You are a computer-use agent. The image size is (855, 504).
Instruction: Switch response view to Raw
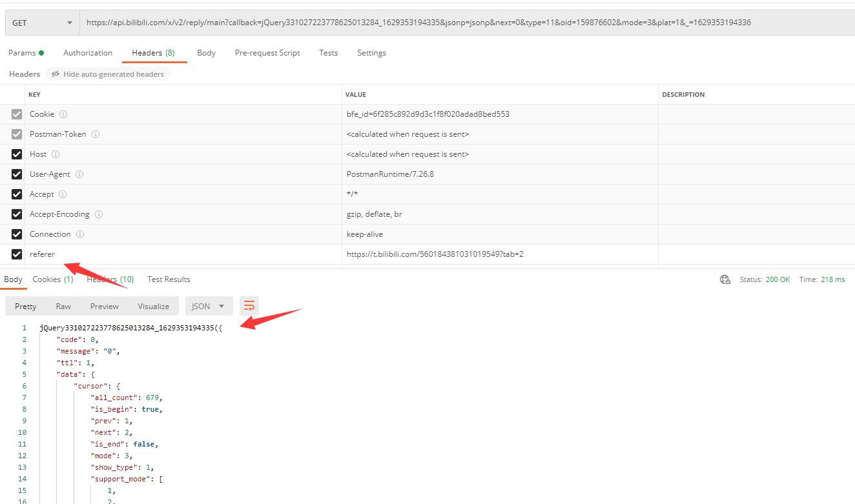[x=63, y=305]
